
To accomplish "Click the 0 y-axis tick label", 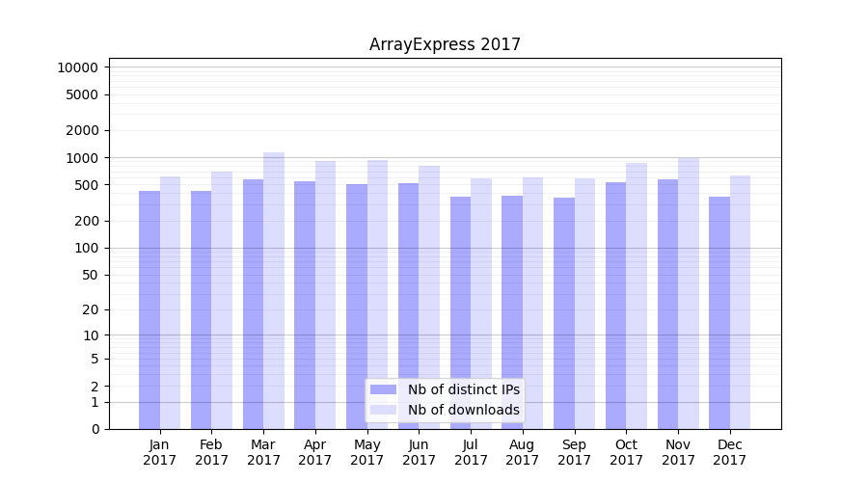I will click(95, 429).
